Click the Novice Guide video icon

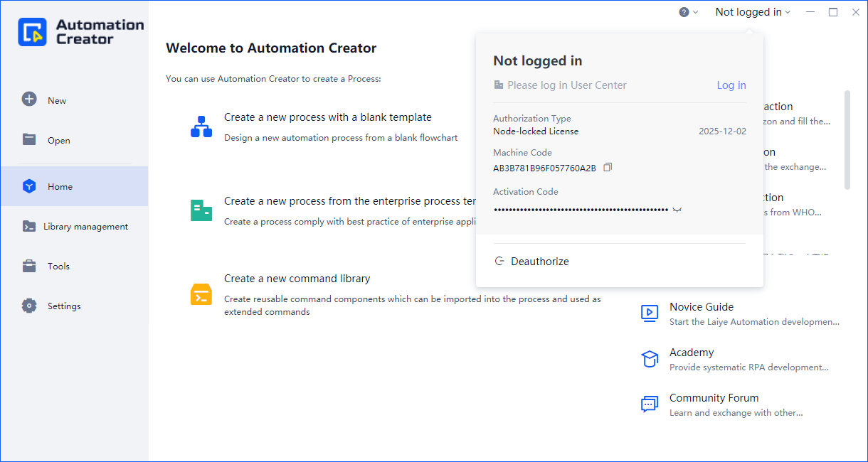650,313
